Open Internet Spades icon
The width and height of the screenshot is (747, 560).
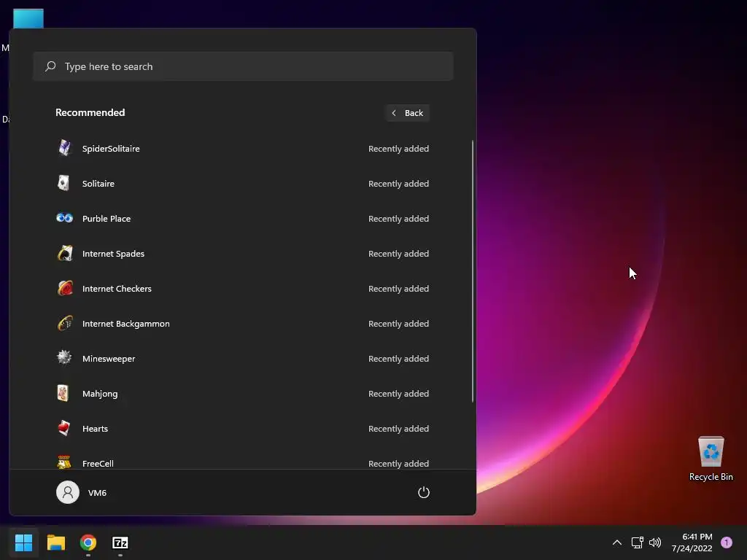[65, 253]
